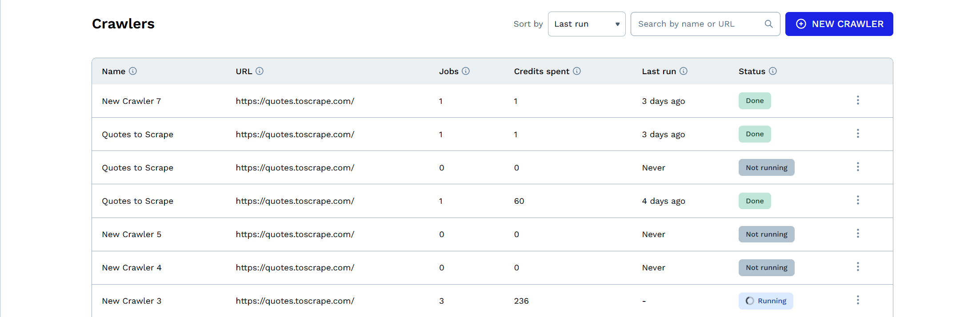This screenshot has width=980, height=317.
Task: Click the Not running badge for New Crawler 5
Action: tap(766, 234)
